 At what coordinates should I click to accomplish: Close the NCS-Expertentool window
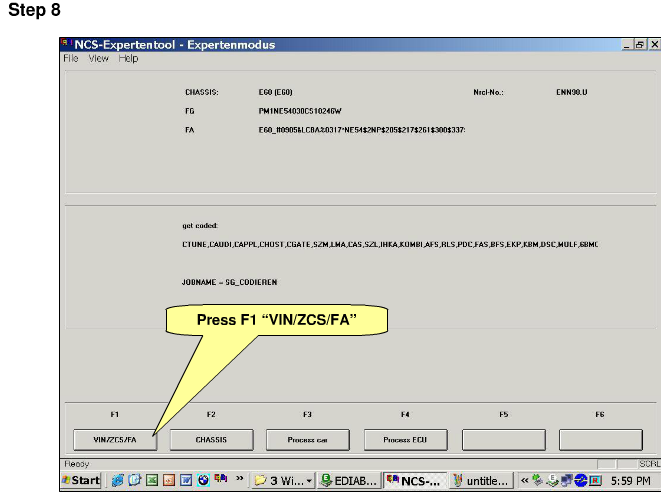tap(654, 44)
